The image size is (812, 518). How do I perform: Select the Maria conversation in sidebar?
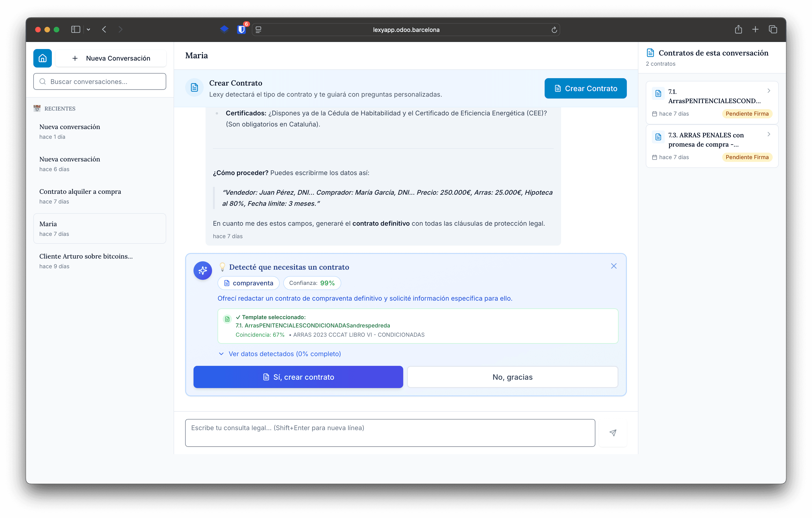(x=100, y=228)
